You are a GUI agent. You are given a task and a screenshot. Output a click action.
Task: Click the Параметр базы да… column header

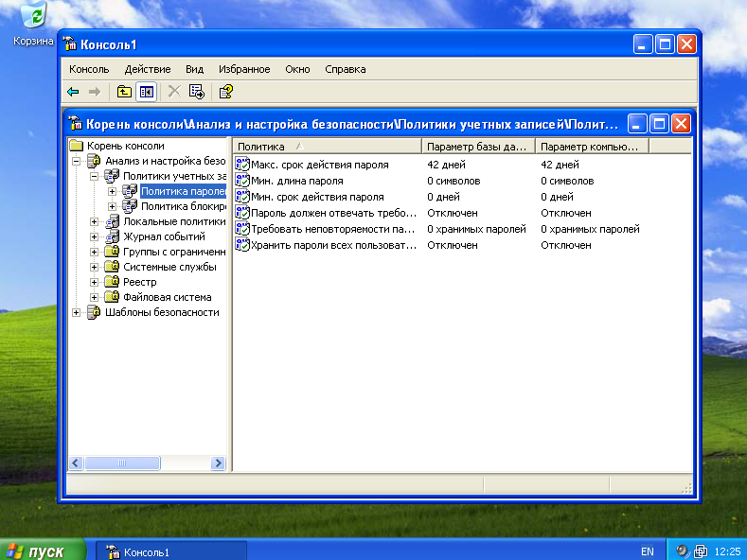[x=478, y=147]
